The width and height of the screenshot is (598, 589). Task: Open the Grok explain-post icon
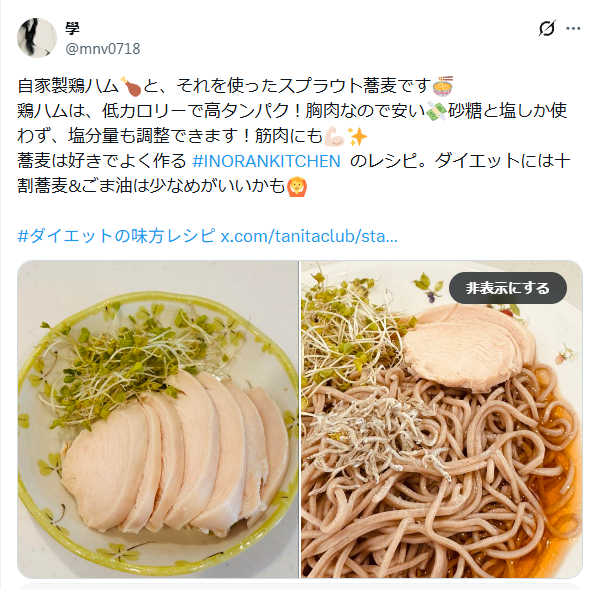pyautogui.click(x=547, y=28)
